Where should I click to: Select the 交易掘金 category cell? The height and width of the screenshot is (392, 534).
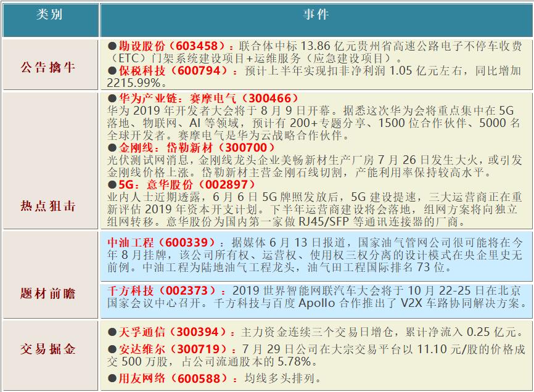51,356
